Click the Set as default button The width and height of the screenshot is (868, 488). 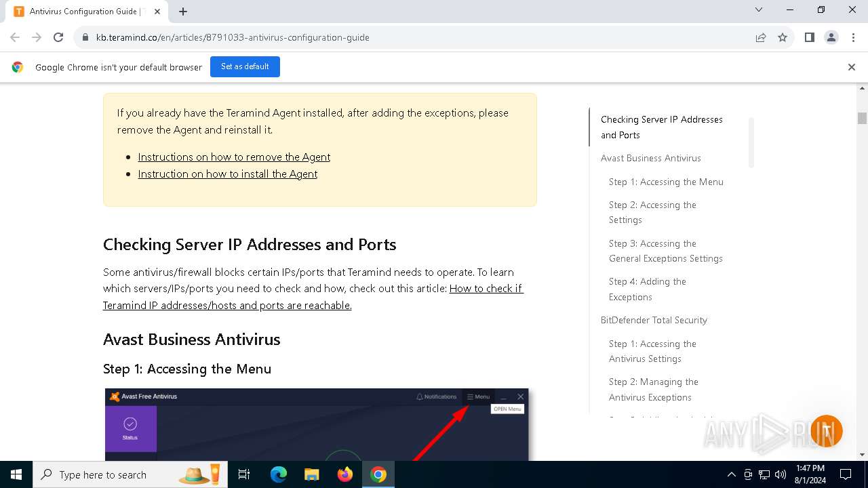point(245,66)
